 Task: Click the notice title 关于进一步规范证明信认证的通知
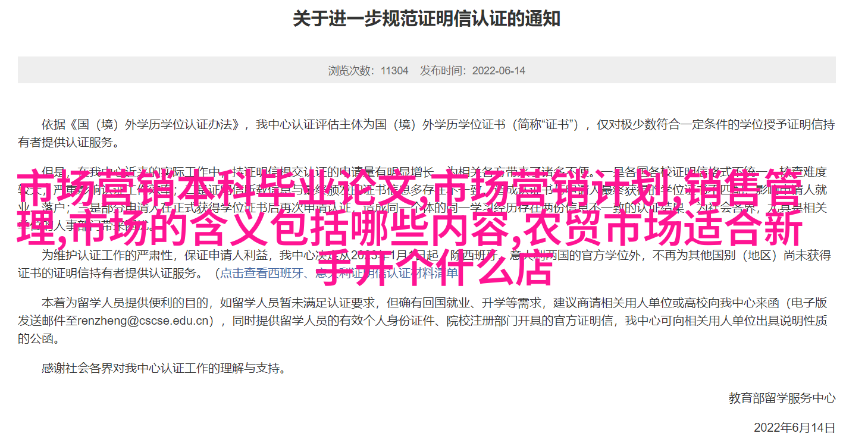pos(427,18)
